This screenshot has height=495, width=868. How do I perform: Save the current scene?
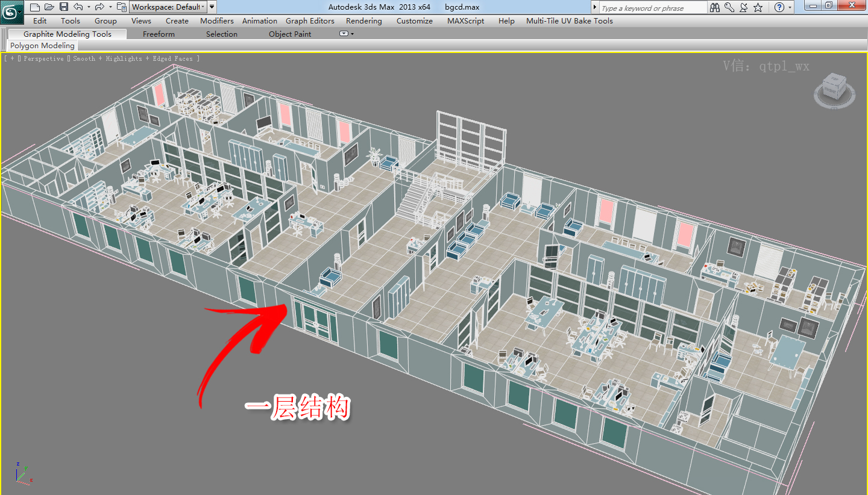64,7
